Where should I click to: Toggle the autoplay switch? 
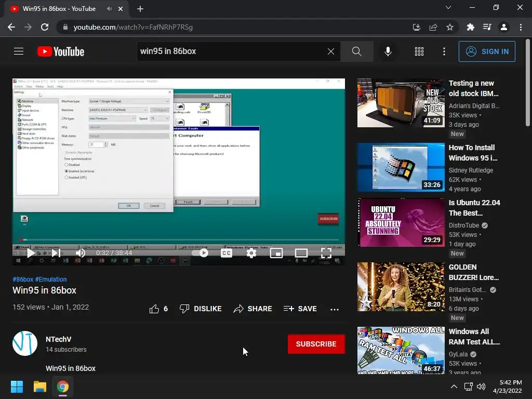click(200, 253)
